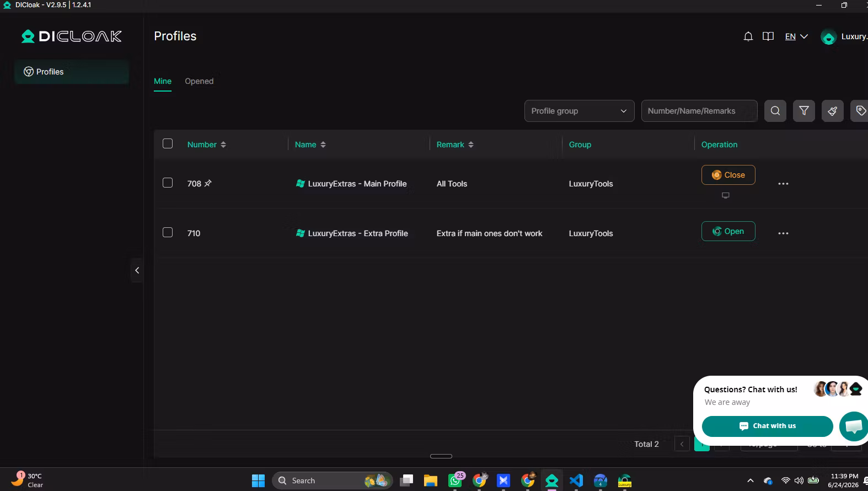Click the Total 2 count text
868x491 pixels.
click(x=646, y=444)
